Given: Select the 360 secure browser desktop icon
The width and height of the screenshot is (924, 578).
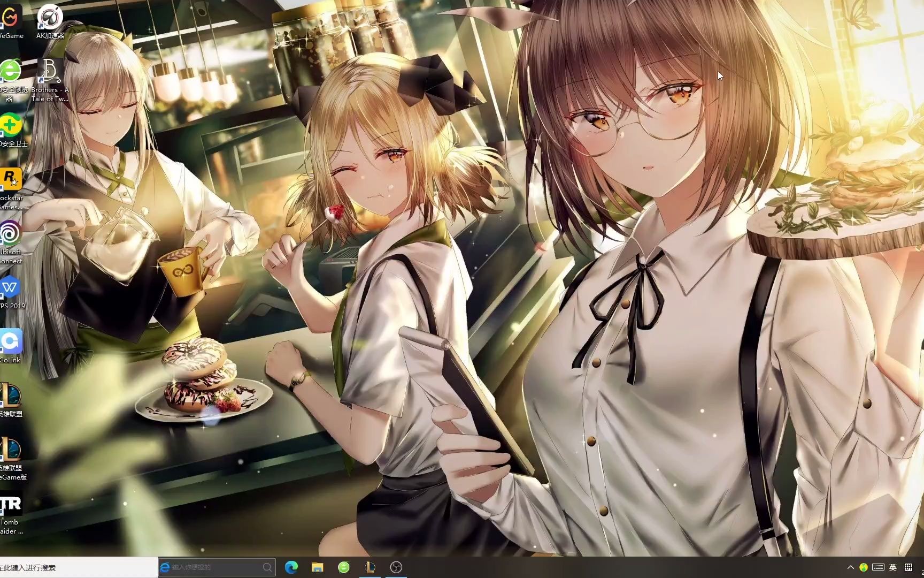Looking at the screenshot, I should pyautogui.click(x=11, y=79).
